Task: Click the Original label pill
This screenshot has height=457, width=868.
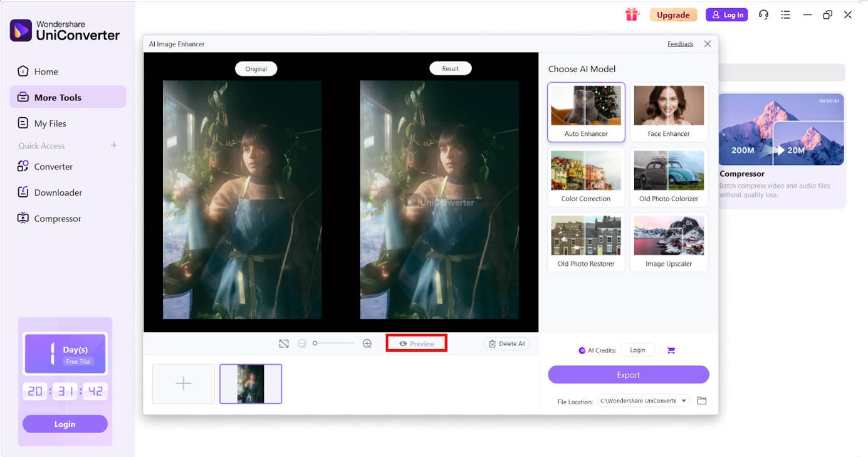Action: click(x=256, y=69)
